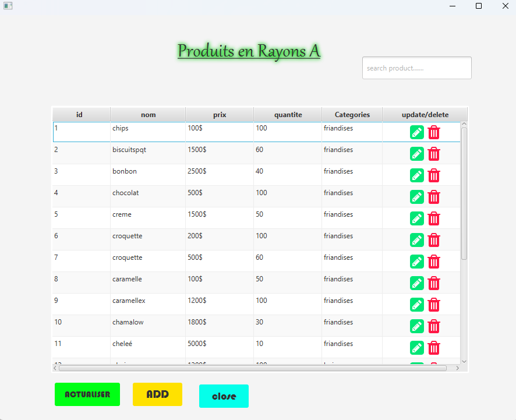Click the edit pencil icon for chips
516x420 pixels.
416,132
